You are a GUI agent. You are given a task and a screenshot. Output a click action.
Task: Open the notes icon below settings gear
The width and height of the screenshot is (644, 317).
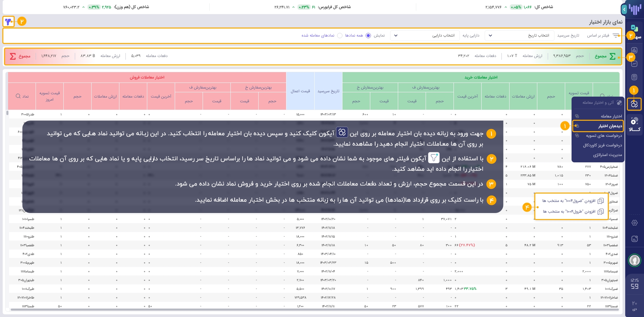[x=634, y=239]
